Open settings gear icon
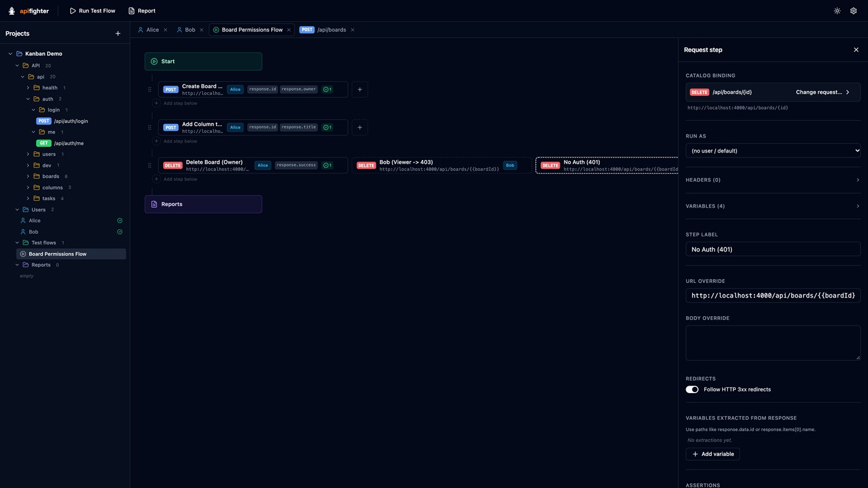This screenshot has height=488, width=868. [853, 11]
